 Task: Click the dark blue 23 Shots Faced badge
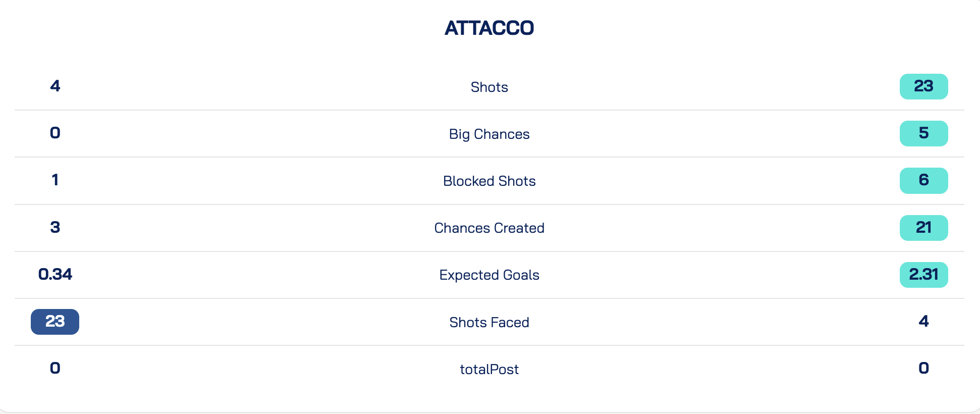point(55,322)
